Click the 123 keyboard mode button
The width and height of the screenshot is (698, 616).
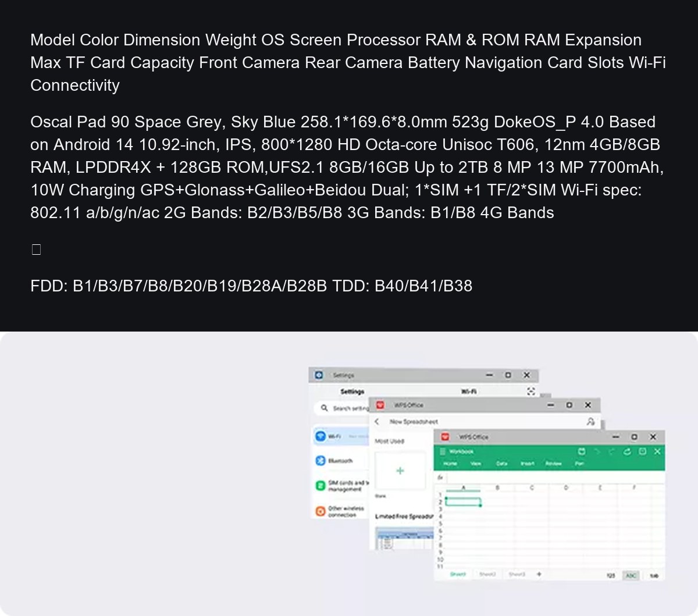coord(610,575)
